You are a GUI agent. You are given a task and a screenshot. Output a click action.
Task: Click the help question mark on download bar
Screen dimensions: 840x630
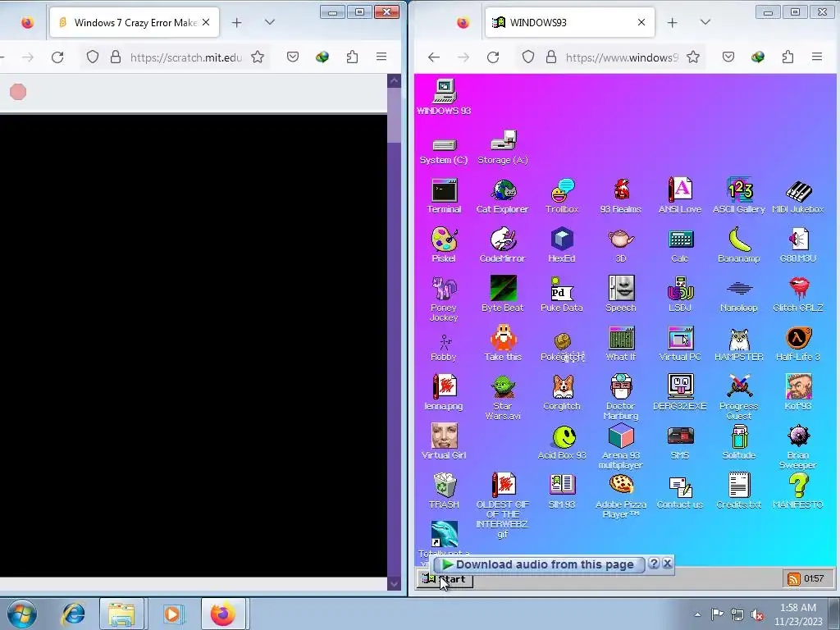point(654,563)
